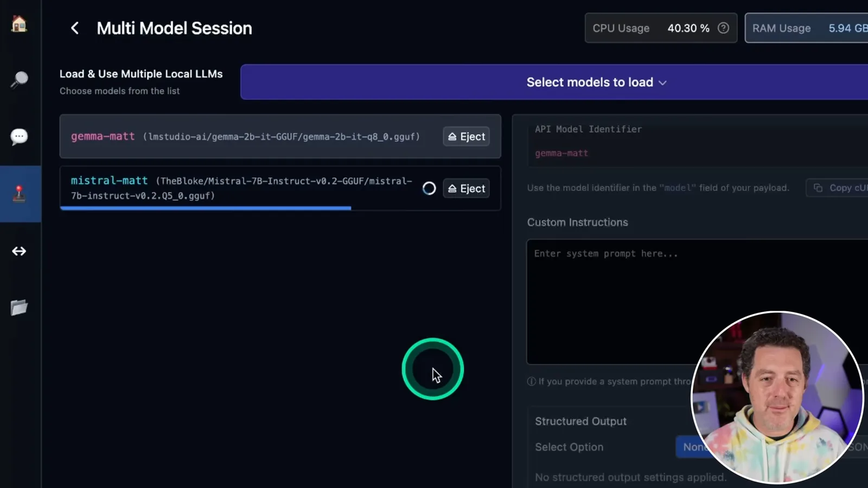This screenshot has height=488, width=868.
Task: Click the Select Option label
Action: 569,447
